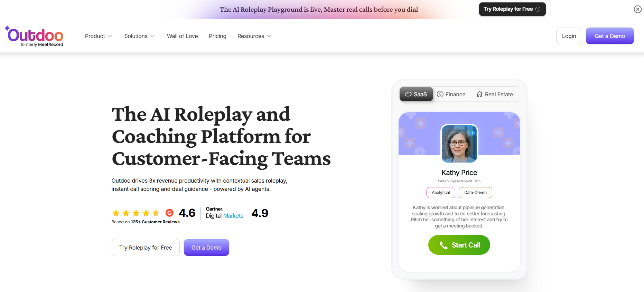Click the five-star rating icons
The height and width of the screenshot is (292, 644).
(136, 213)
